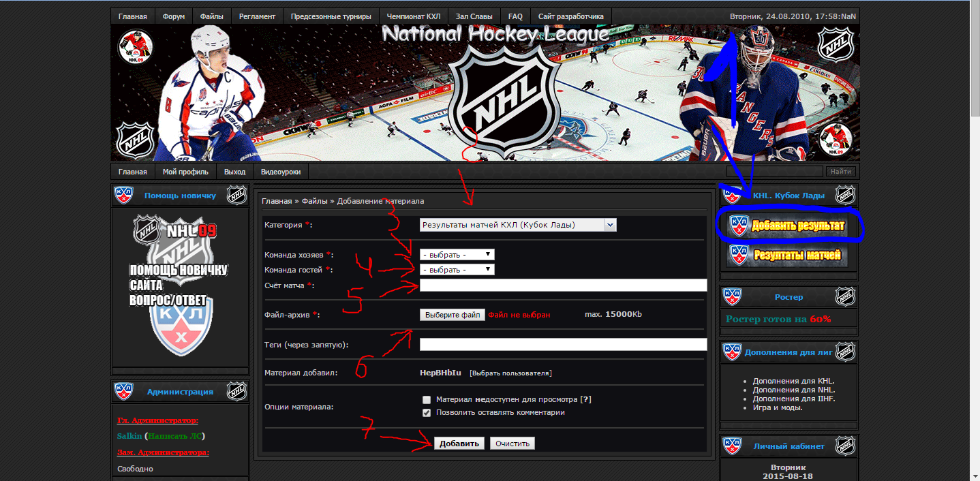
Task: Open the Форум menu item
Action: click(174, 16)
